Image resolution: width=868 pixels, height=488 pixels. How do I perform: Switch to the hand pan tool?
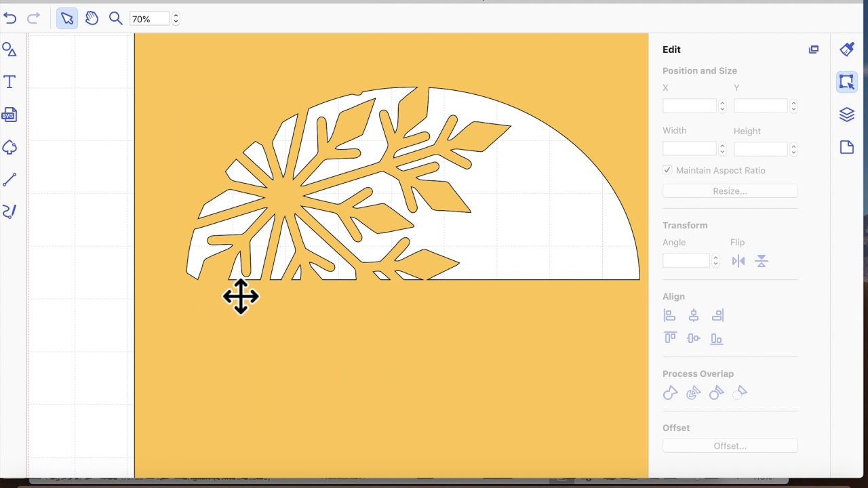[x=92, y=18]
